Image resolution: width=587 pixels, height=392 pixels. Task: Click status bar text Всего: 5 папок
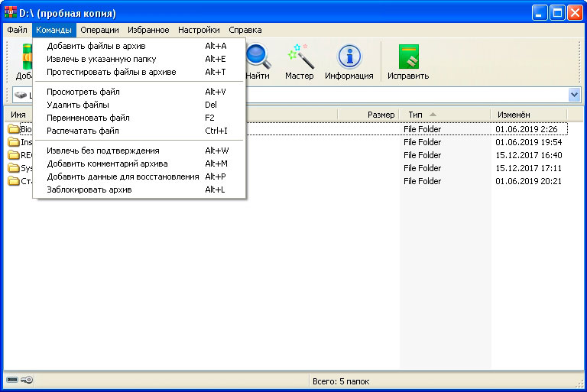(341, 381)
